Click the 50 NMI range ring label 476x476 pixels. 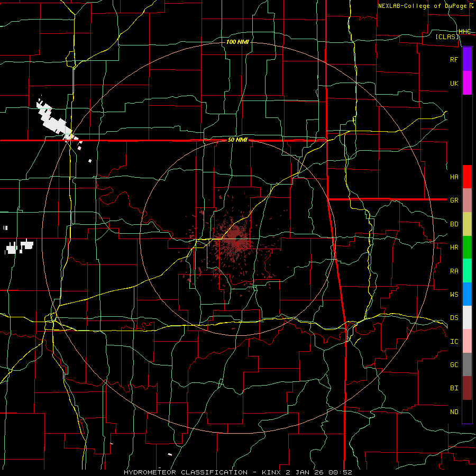click(237, 140)
